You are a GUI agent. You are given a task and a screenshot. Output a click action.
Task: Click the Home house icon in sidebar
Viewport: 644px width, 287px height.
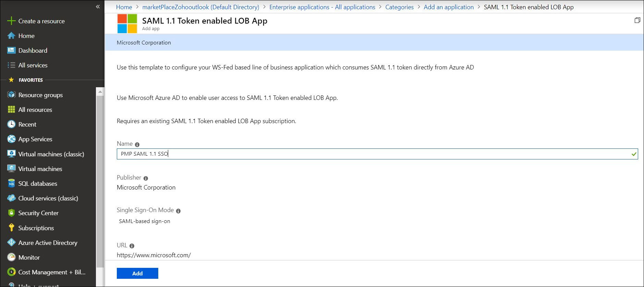pos(11,36)
